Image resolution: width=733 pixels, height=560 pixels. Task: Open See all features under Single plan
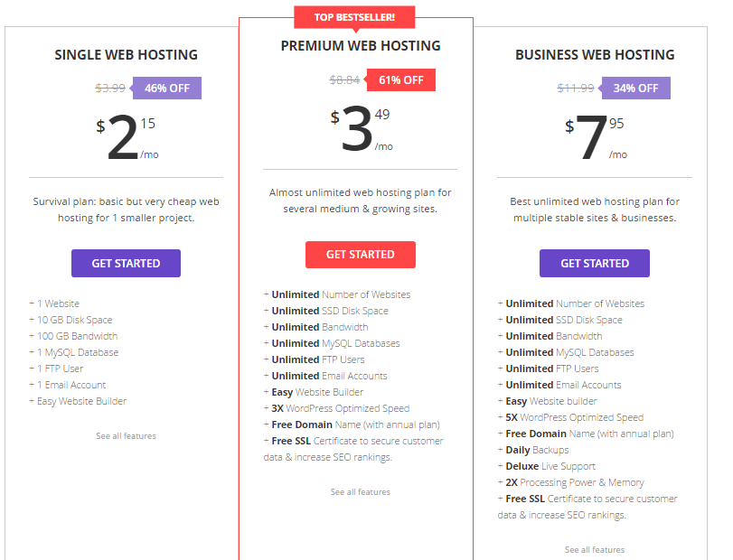pos(126,435)
